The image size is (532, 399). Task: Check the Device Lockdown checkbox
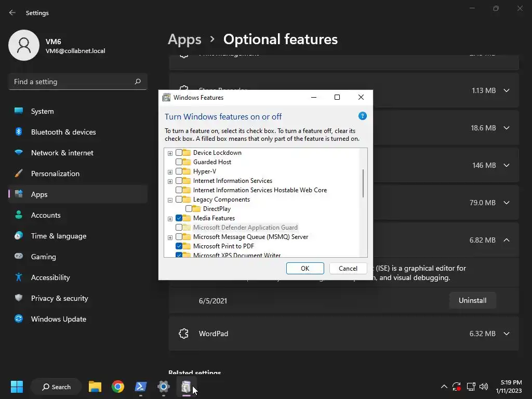coord(179,153)
